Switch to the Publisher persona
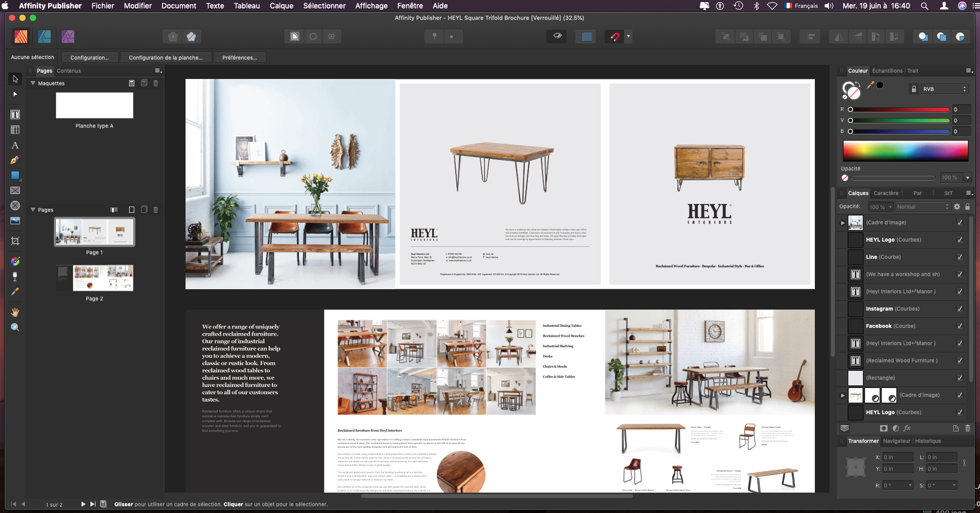The height and width of the screenshot is (513, 980). (21, 37)
